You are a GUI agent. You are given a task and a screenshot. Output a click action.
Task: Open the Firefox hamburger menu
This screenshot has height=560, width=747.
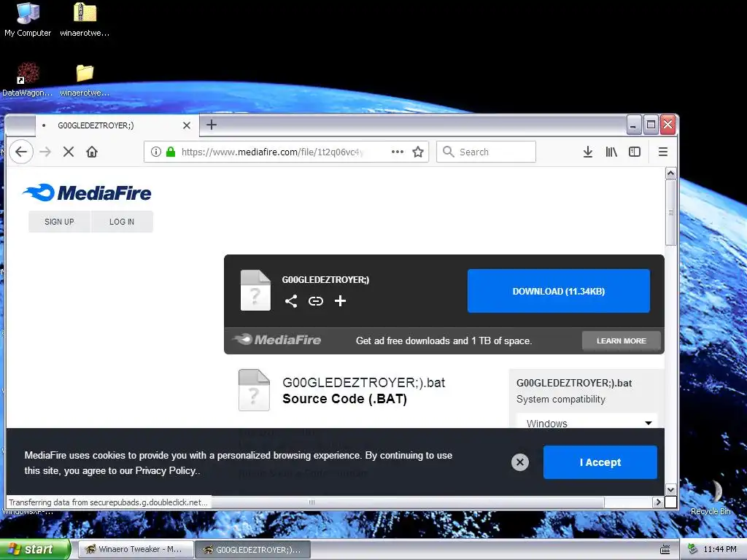coord(662,152)
